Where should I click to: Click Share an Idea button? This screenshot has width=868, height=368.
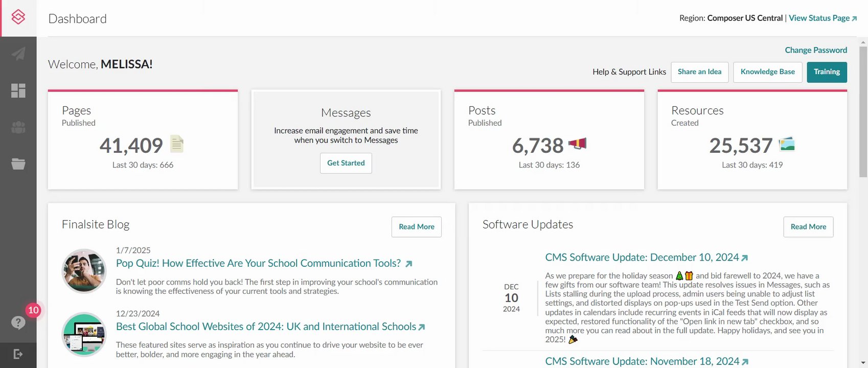[699, 72]
